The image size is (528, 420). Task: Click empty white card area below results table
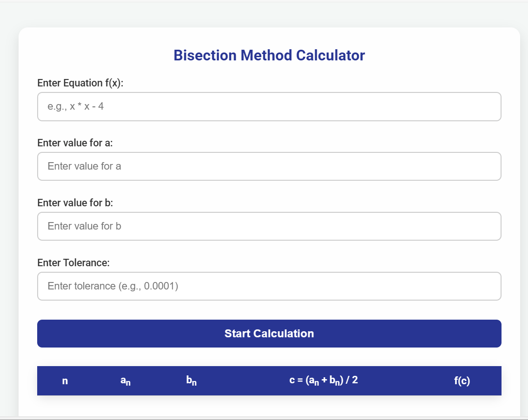click(269, 406)
